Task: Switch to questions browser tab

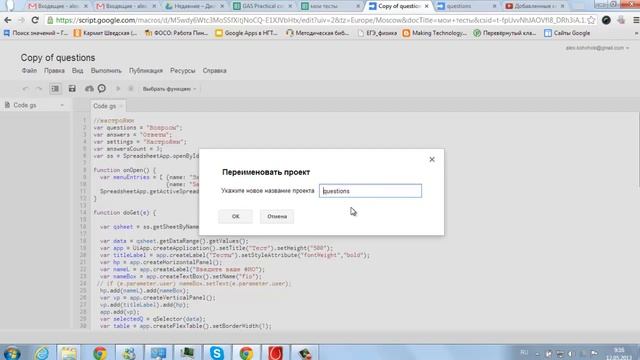Action: click(x=466, y=6)
